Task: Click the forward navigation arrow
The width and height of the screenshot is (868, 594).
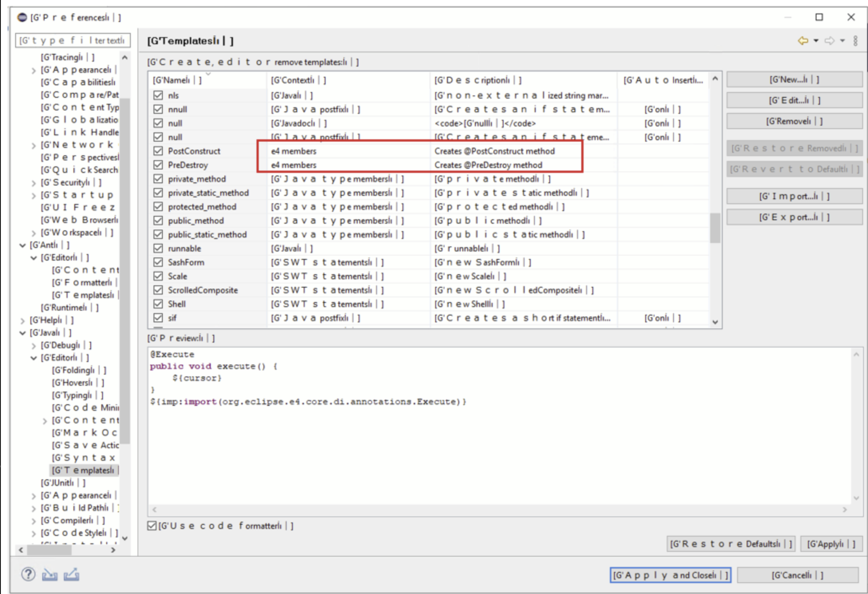Action: tap(830, 41)
